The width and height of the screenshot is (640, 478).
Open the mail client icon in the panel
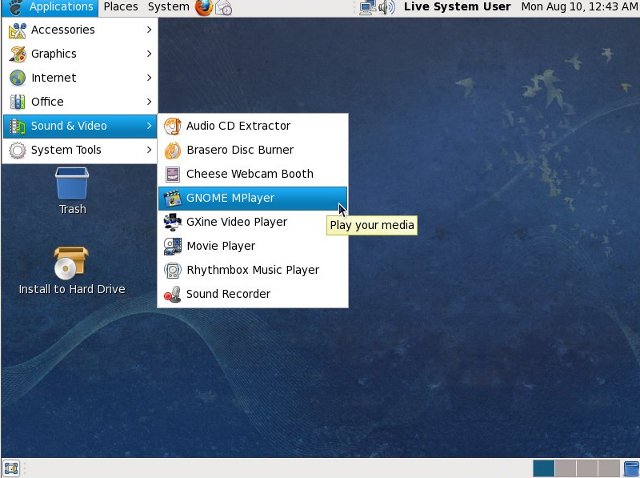(223, 8)
